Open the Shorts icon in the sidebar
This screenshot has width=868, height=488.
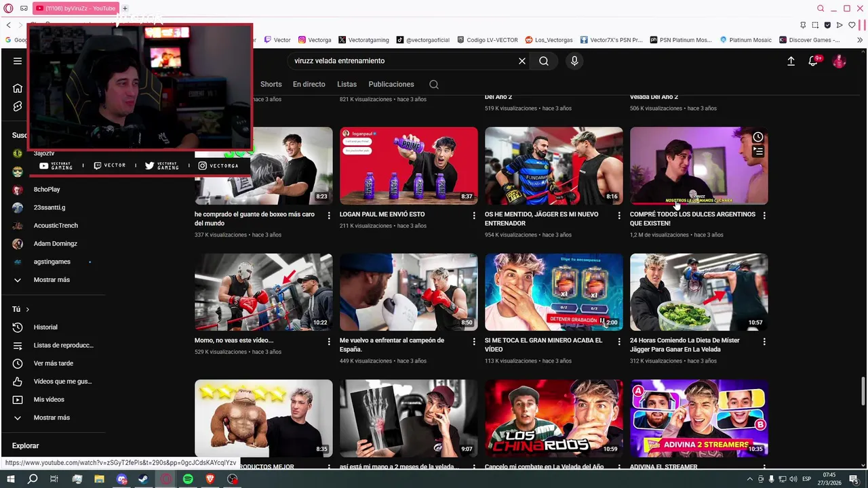18,106
